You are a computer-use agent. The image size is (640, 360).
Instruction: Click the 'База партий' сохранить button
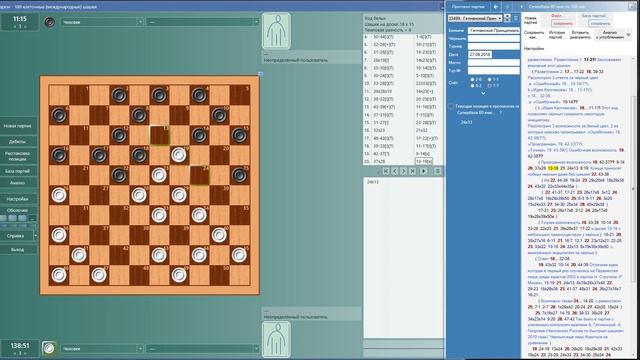[599, 23]
